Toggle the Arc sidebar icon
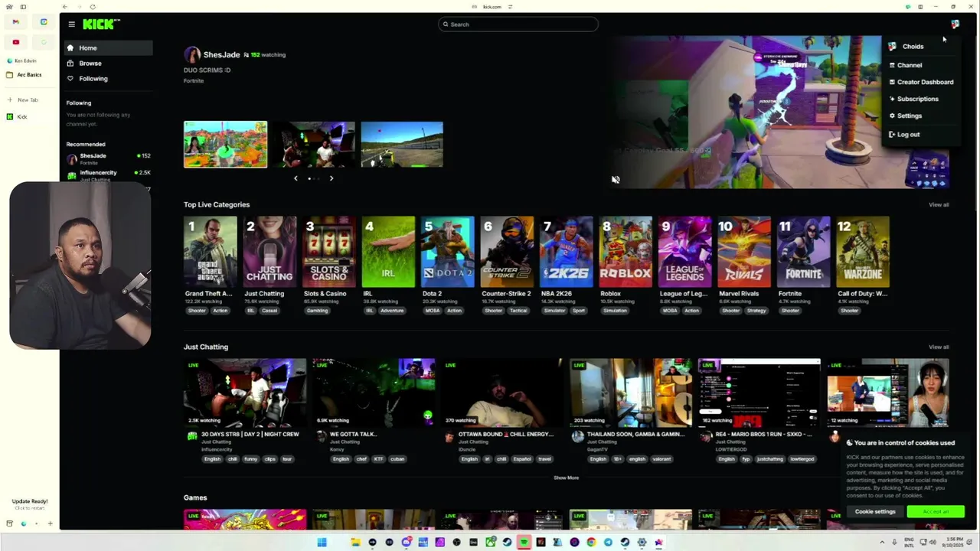Viewport: 980px width, 551px height. [x=23, y=7]
